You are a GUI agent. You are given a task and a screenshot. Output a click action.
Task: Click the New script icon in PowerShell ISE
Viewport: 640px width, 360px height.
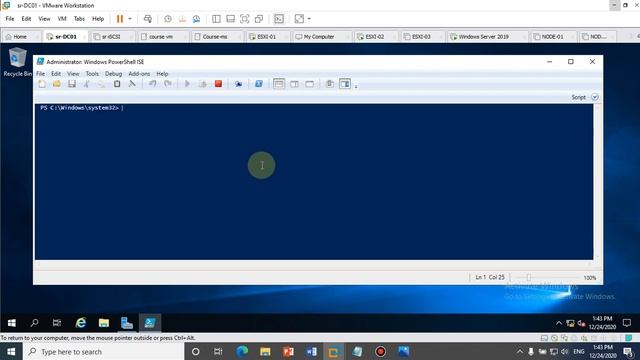point(42,84)
